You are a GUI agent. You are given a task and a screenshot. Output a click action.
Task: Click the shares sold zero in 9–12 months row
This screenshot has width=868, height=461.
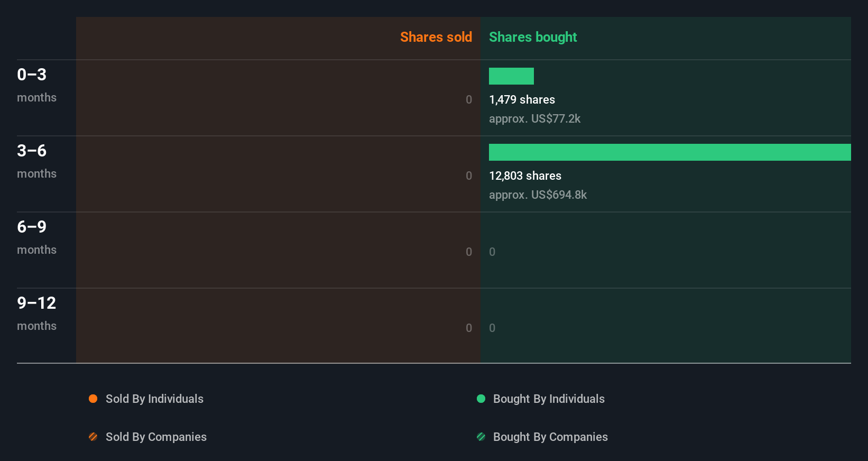tap(469, 328)
